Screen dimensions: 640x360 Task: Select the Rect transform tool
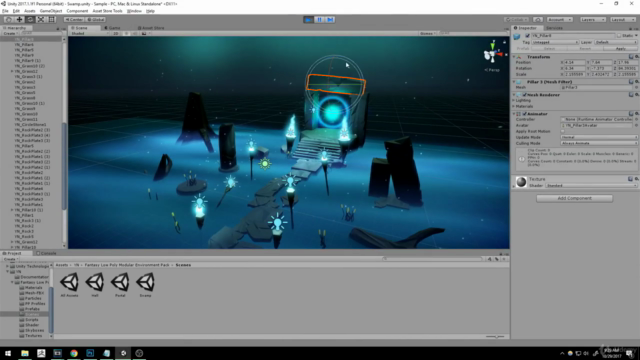point(52,19)
